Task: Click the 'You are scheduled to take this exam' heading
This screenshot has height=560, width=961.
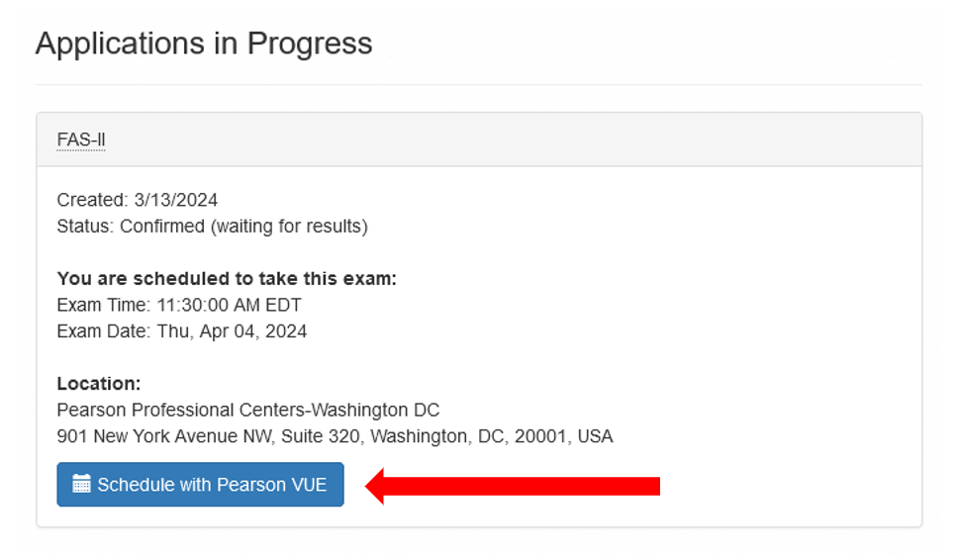Action: (x=227, y=279)
